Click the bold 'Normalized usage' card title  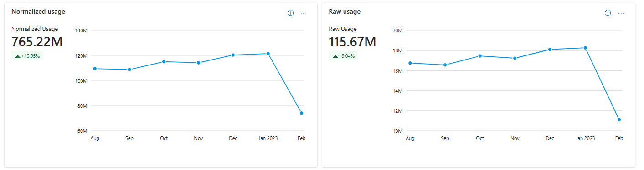pyautogui.click(x=38, y=11)
